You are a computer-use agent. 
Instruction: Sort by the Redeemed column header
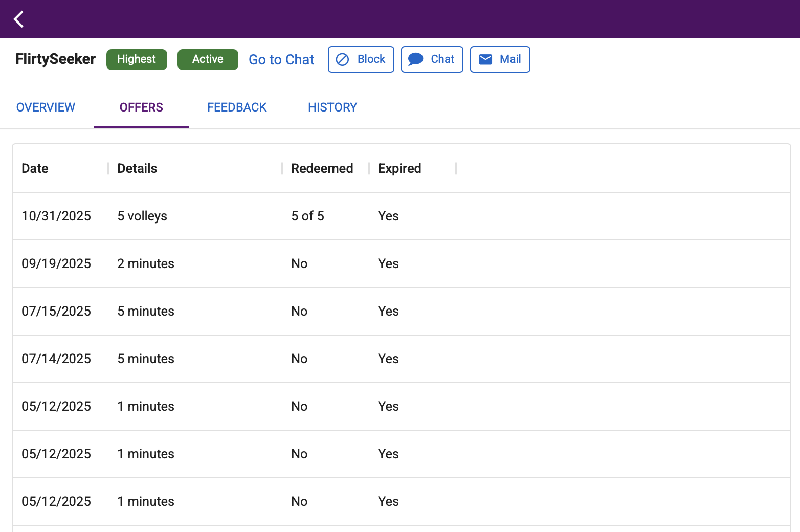[322, 168]
